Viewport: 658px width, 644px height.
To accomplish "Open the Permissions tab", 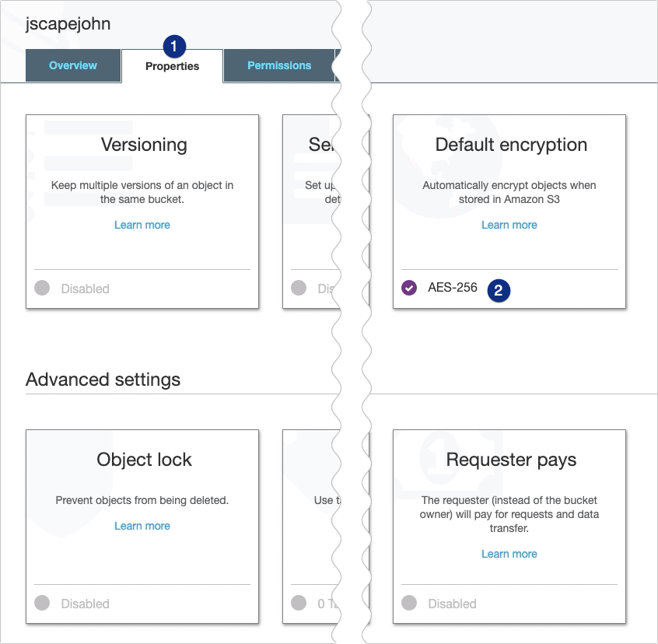I will 278,65.
